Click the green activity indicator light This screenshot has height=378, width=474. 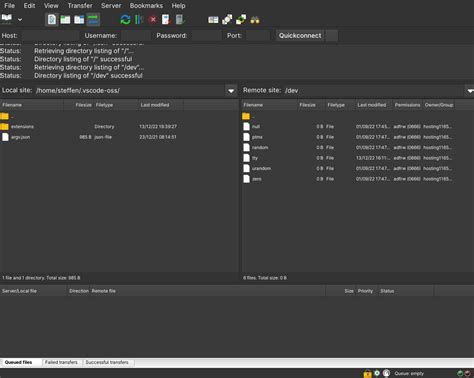coord(460,374)
